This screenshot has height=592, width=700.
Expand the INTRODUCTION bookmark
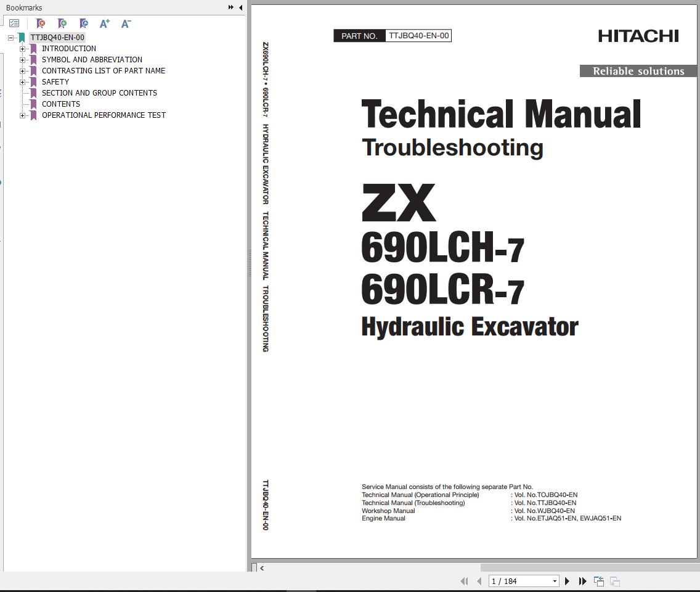point(22,49)
